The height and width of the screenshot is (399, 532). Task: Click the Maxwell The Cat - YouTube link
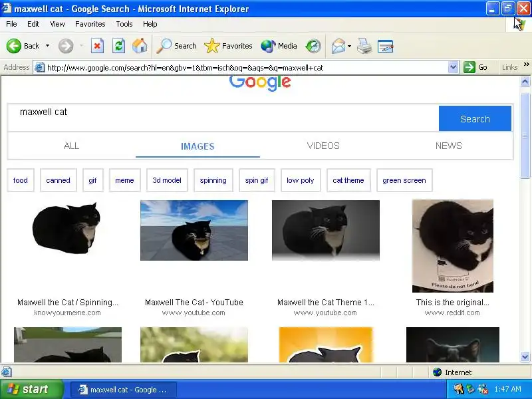pyautogui.click(x=194, y=303)
